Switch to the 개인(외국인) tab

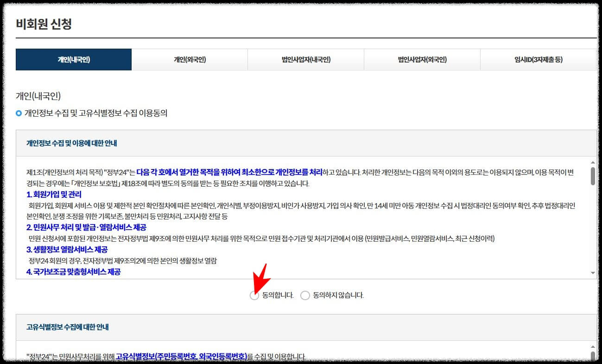[x=190, y=60]
